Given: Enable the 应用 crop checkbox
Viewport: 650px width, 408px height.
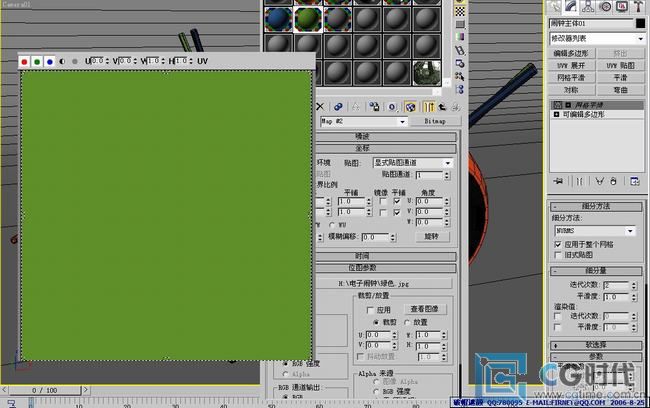Looking at the screenshot, I should coord(371,310).
